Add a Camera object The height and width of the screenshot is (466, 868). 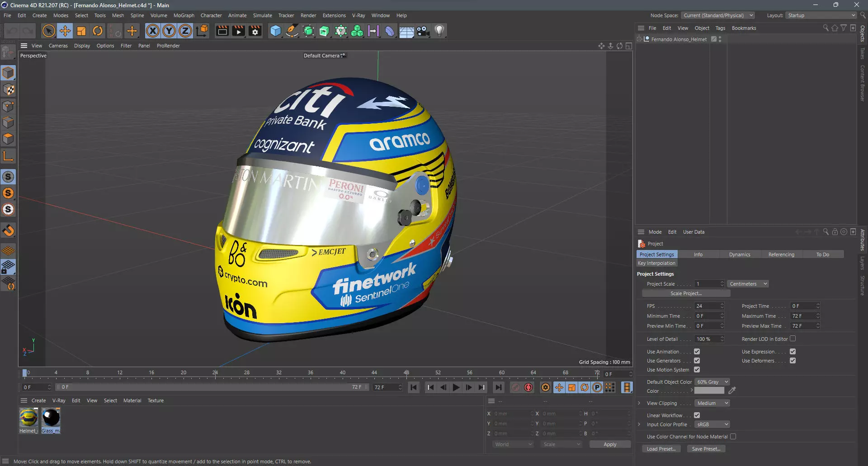click(423, 31)
